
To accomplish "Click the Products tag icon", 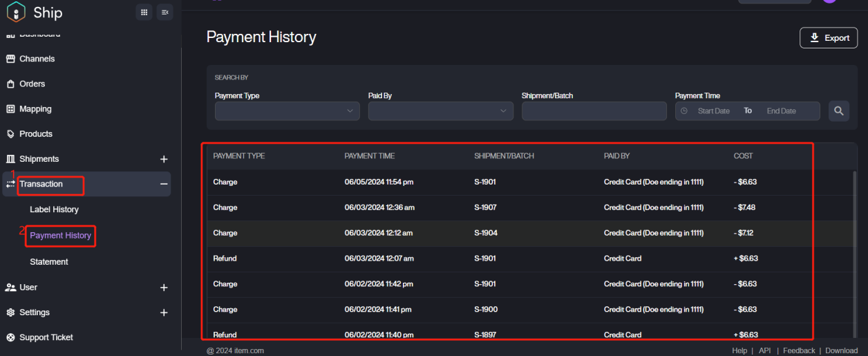I will point(10,134).
